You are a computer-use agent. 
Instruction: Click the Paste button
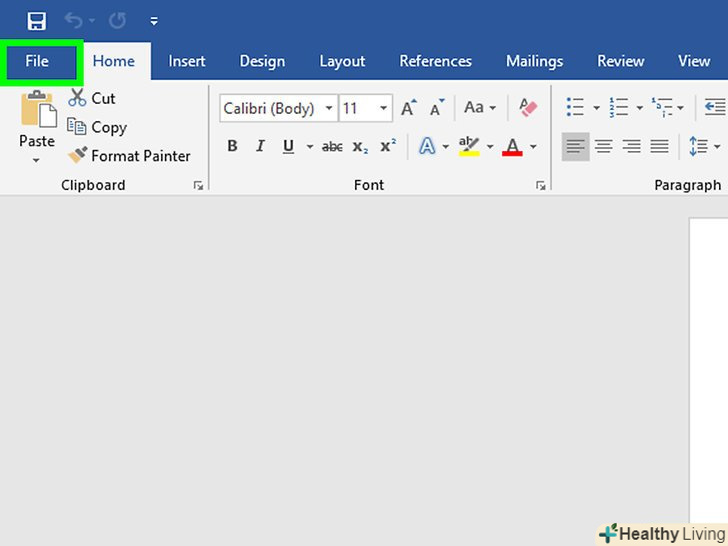coord(37,120)
